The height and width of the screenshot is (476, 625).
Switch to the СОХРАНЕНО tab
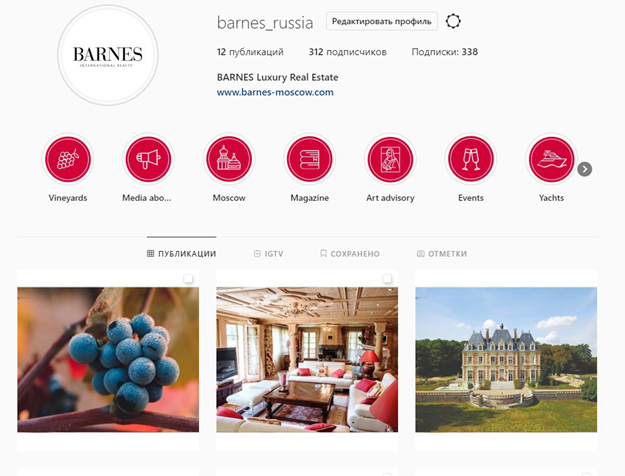coord(350,254)
